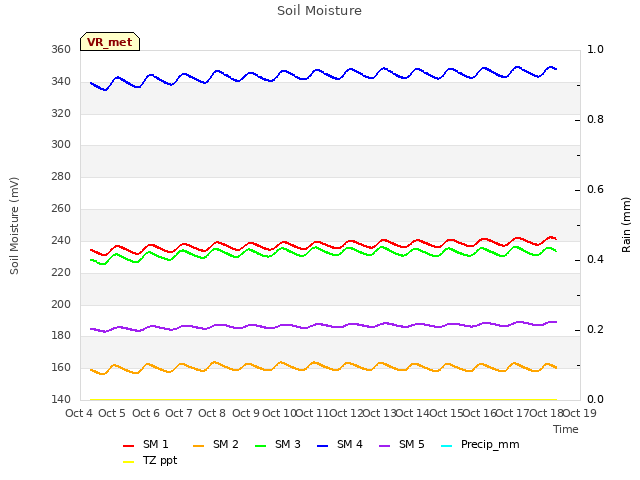Toggle the SM 2 legend label
This screenshot has width=640, height=480.
(x=226, y=444)
